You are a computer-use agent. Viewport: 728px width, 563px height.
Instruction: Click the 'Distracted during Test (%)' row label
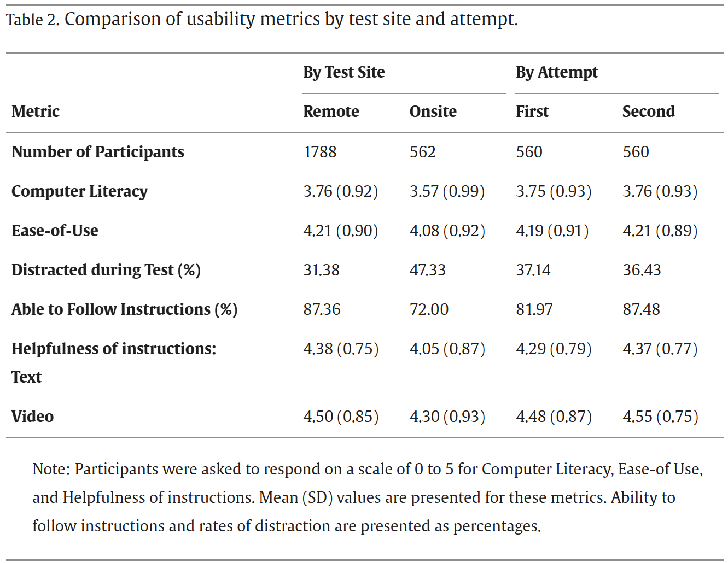tap(106, 270)
